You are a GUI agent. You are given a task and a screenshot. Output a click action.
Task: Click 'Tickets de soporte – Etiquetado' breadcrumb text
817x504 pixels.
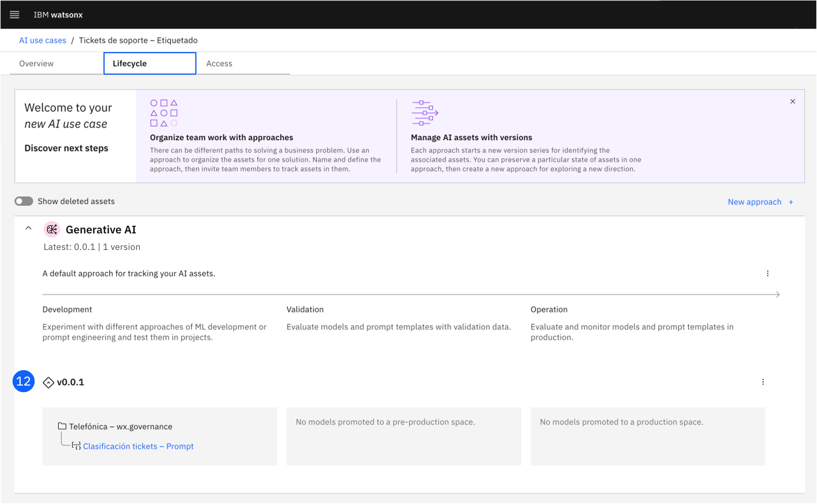138,40
